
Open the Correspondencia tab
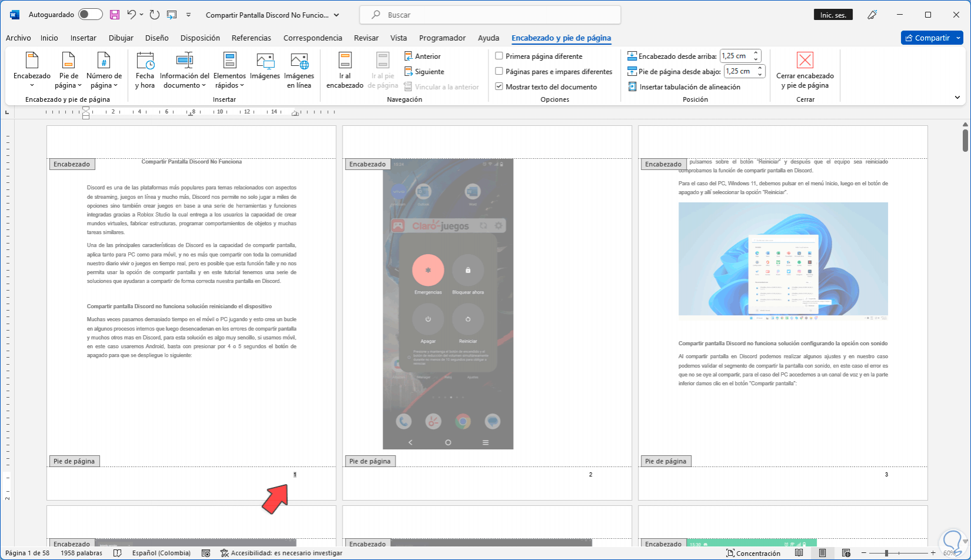(x=312, y=38)
